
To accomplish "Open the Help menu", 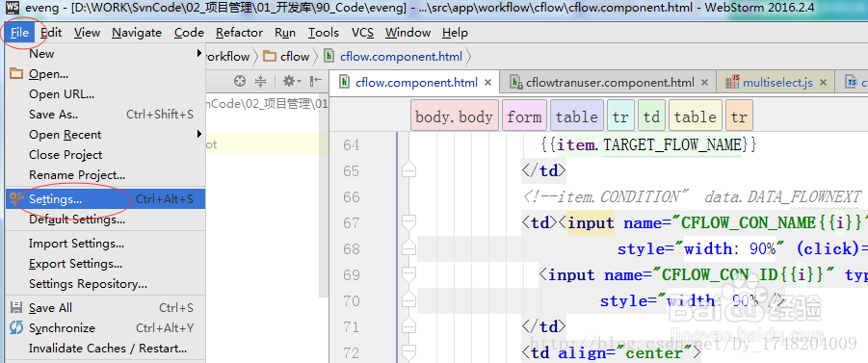I will [x=455, y=33].
